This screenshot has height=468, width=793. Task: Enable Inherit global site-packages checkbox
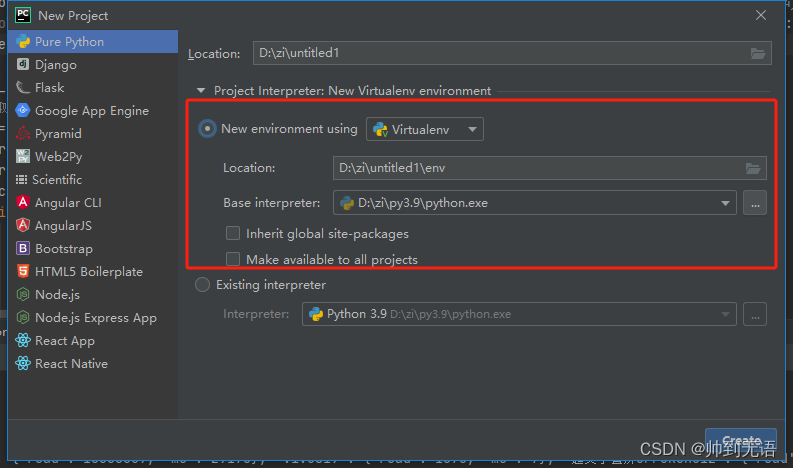tap(233, 233)
